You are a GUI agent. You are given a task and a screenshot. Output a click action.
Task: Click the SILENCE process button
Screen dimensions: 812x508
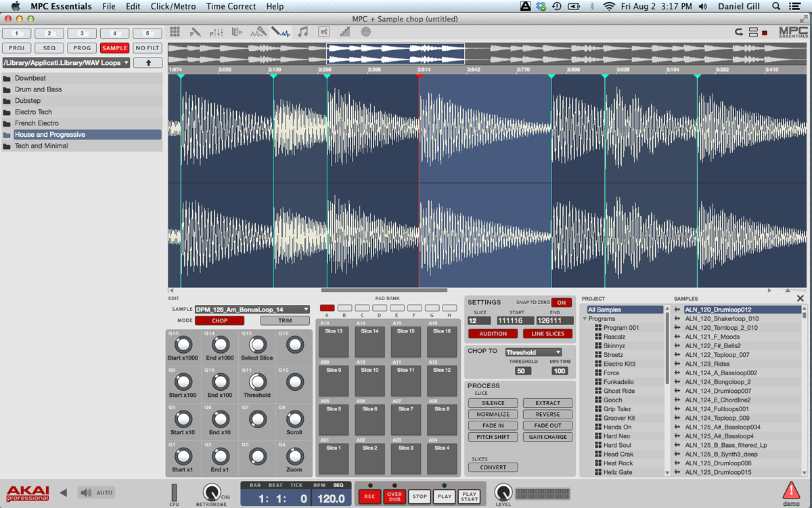(x=493, y=403)
